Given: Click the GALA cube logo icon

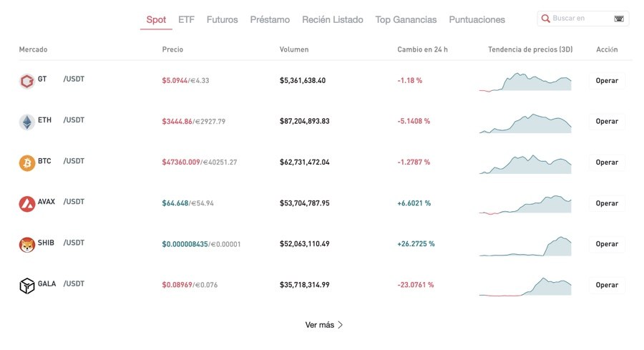Looking at the screenshot, I should coord(26,286).
